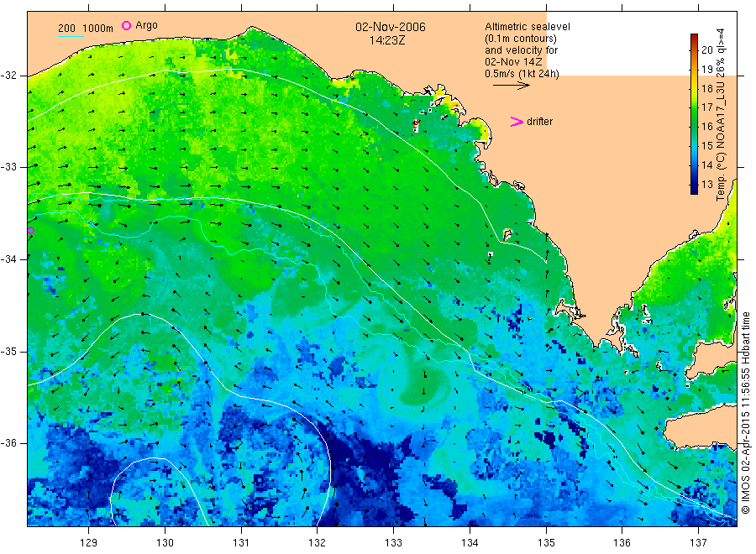Click the 0.5m/s velocity reference arrow
Image resolution: width=756 pixels, height=554 pixels.
(x=511, y=86)
